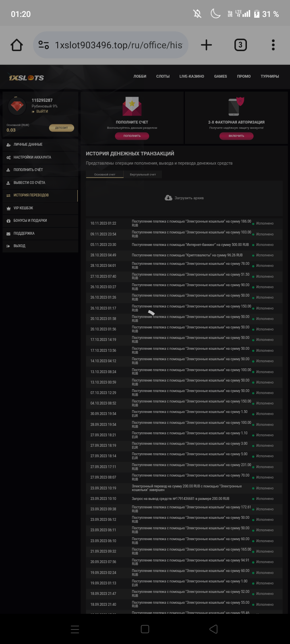Click the cloud download archive icon
The height and width of the screenshot is (644, 290).
169,198
